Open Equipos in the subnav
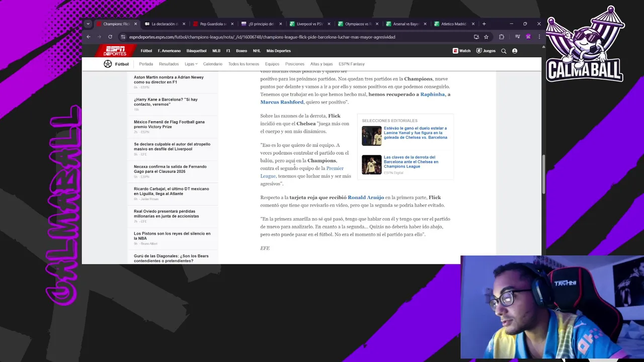This screenshot has width=644, height=362. coord(272,64)
